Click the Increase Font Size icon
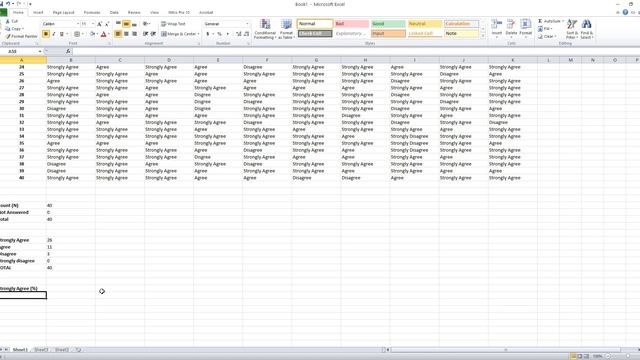The width and height of the screenshot is (640, 360). [x=99, y=24]
